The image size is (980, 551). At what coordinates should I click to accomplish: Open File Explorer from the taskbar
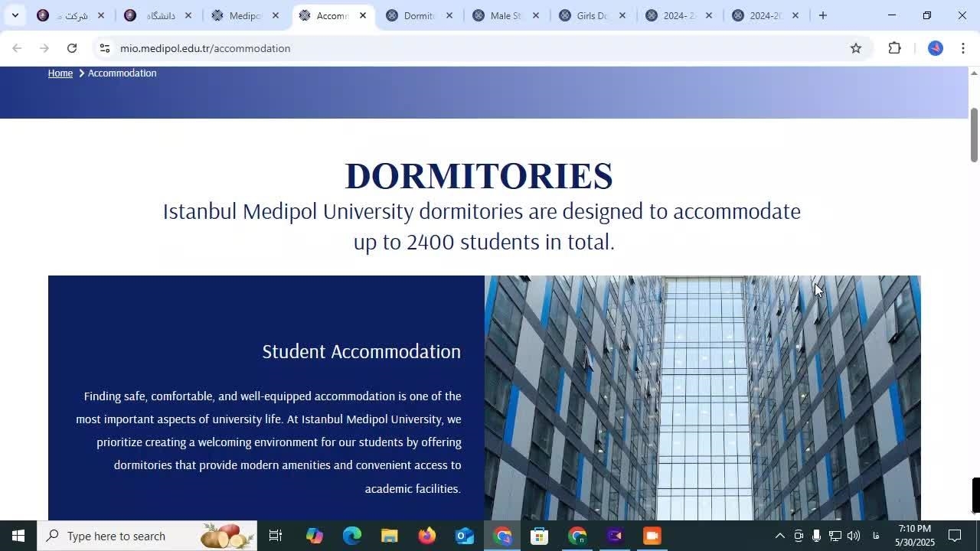[x=390, y=536]
